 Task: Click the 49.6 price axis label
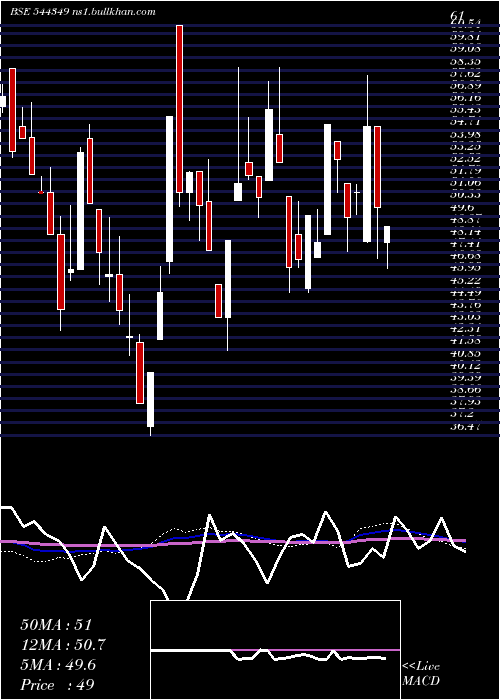tap(462, 207)
